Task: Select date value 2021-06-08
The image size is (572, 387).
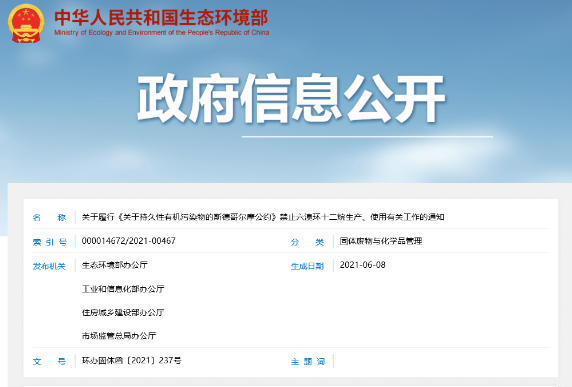Action: pos(363,265)
